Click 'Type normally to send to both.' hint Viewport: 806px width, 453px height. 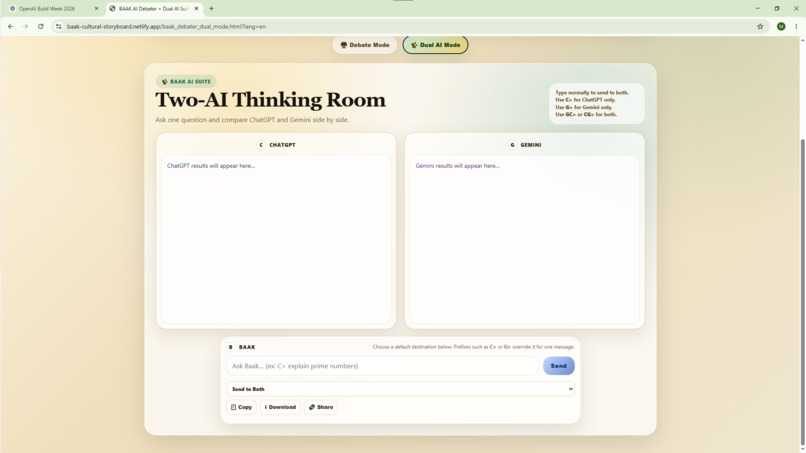pyautogui.click(x=592, y=93)
